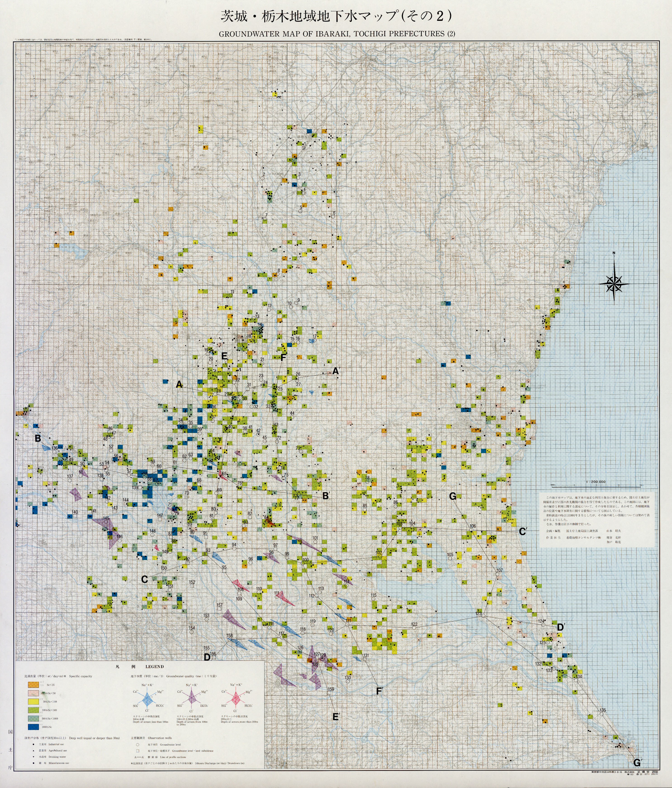Viewport: 672px width, 788px height.
Task: Click observation well number 78
Action: 367,478
